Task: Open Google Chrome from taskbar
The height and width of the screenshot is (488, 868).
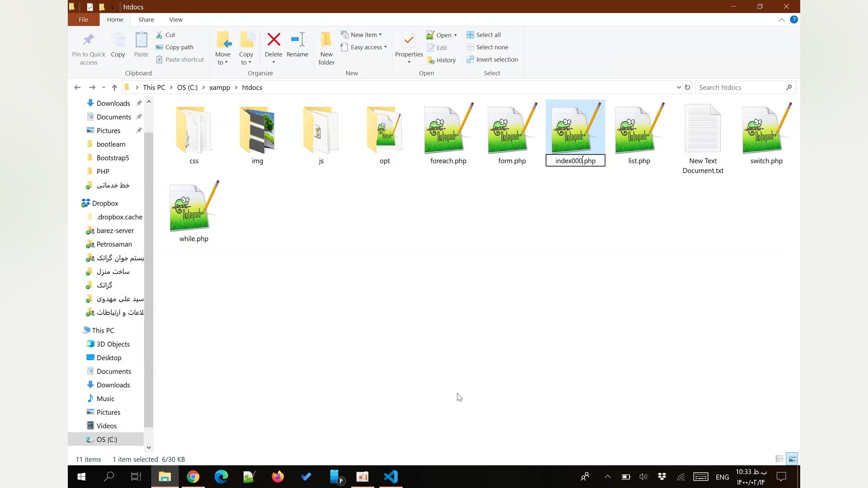Action: click(193, 477)
